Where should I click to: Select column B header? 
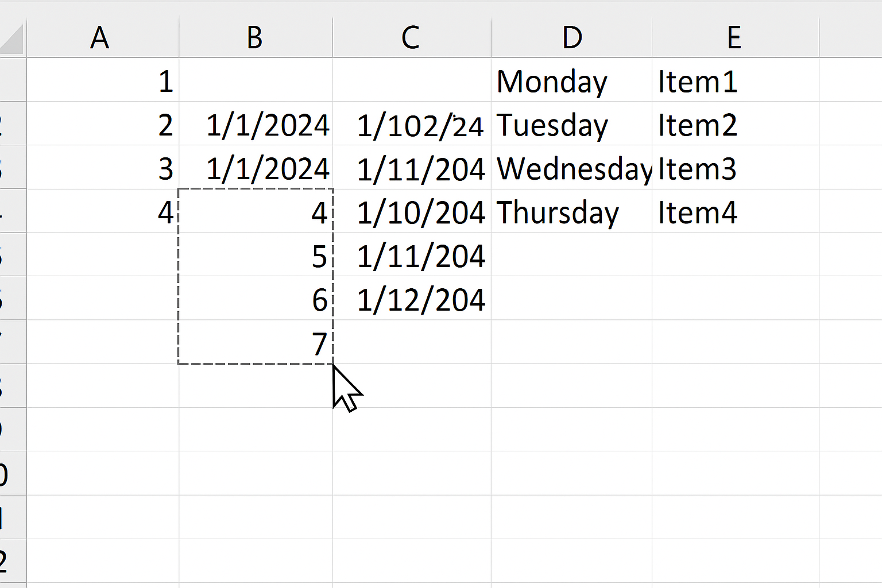point(256,38)
